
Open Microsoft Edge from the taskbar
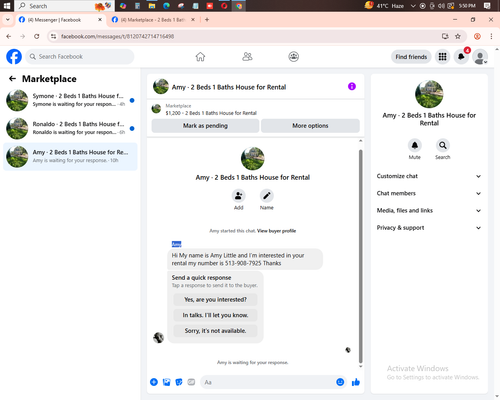166,6
